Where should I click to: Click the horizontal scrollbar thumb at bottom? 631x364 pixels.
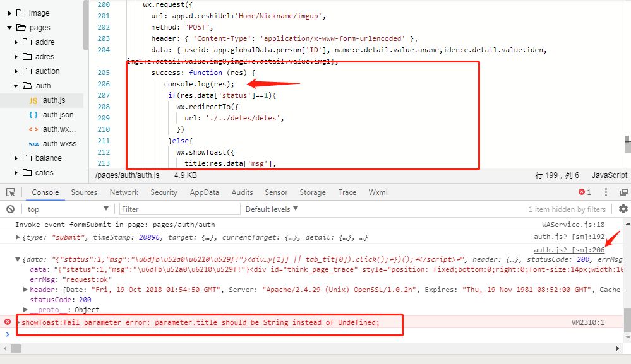point(16,348)
